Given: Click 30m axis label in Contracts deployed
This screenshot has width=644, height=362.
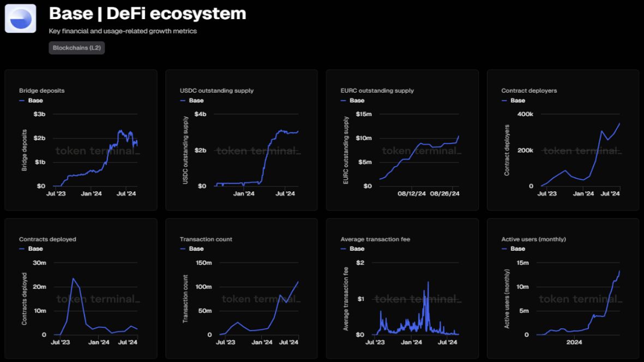Looking at the screenshot, I should [40, 263].
